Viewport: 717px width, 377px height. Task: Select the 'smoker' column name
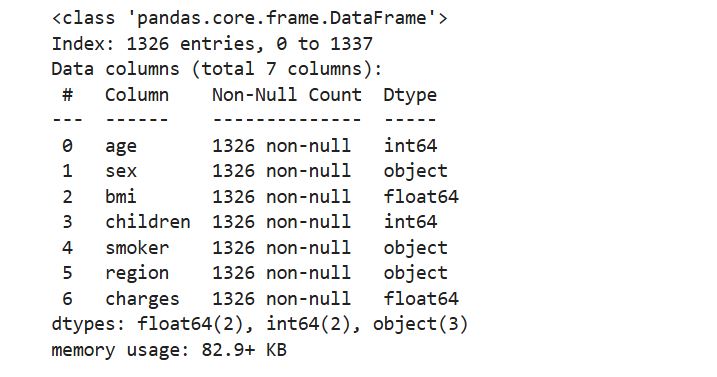(137, 248)
